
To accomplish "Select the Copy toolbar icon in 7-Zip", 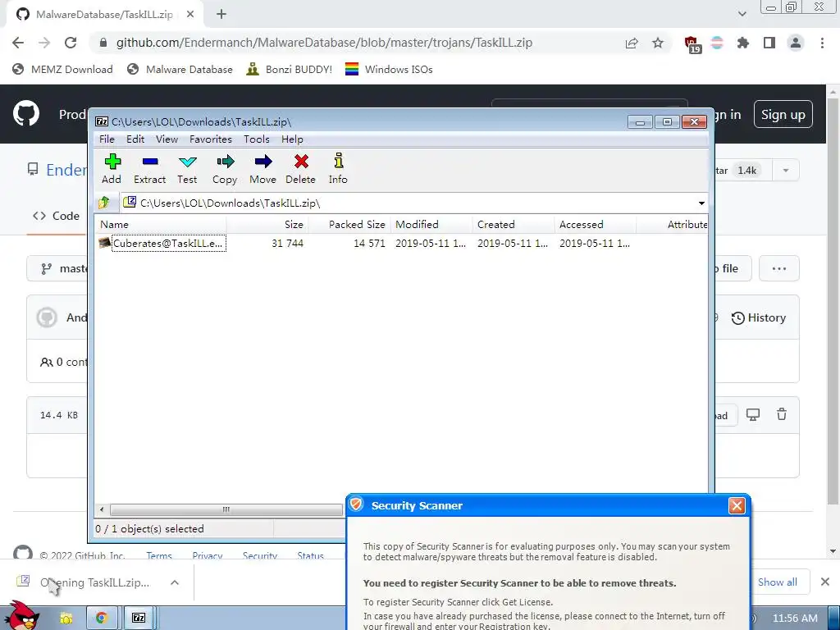I will coord(225,169).
